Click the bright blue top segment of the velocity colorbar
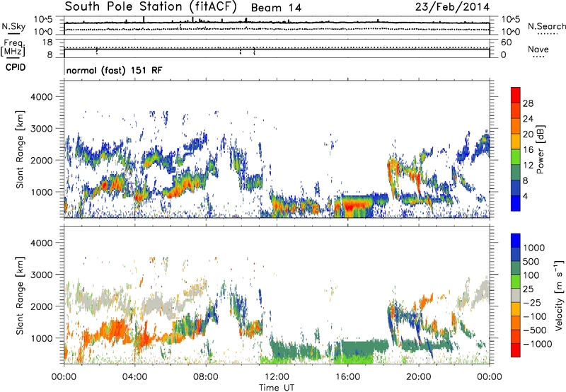The image size is (566, 392). (516, 241)
